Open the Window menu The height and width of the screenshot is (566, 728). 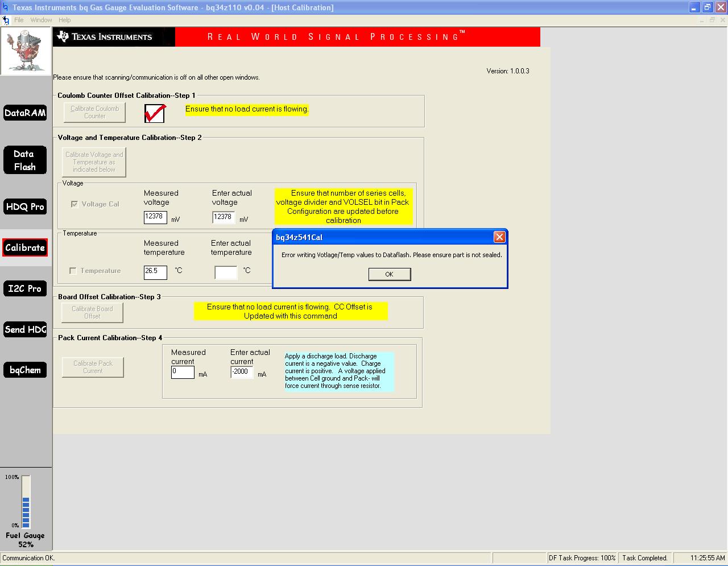pyautogui.click(x=41, y=20)
